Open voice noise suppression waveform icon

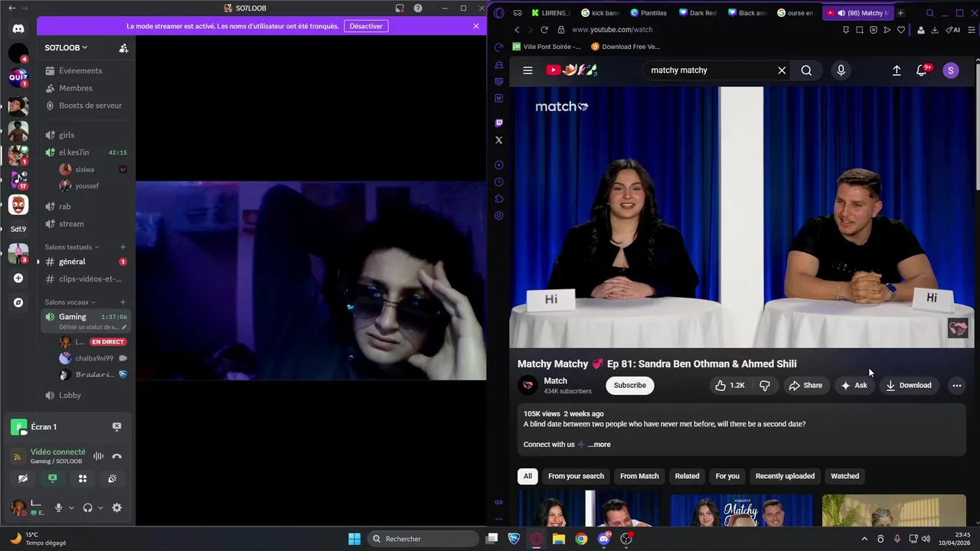(x=98, y=456)
